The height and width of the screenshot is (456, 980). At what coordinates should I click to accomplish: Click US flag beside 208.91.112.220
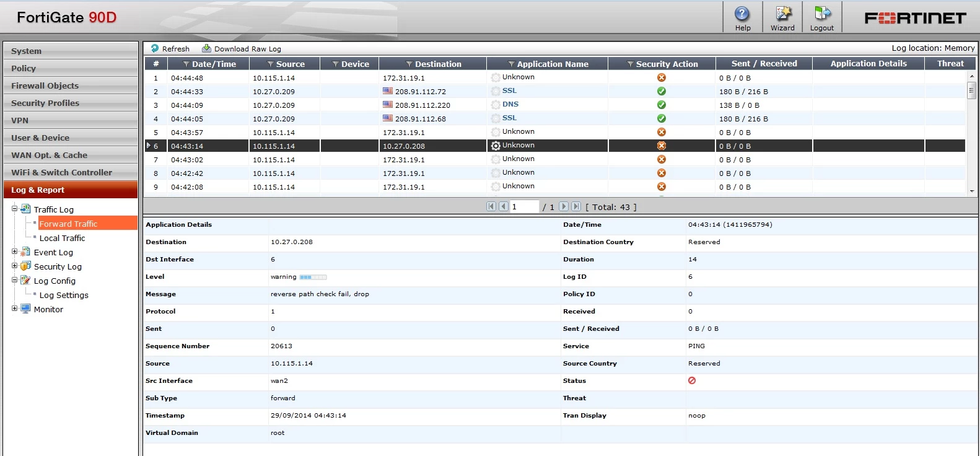click(x=388, y=105)
